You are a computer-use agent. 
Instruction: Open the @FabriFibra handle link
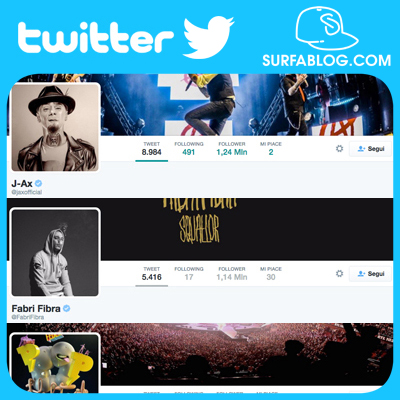28,317
